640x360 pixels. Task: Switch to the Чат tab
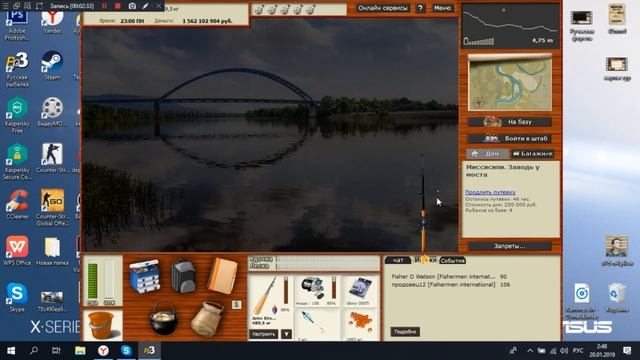tap(398, 260)
